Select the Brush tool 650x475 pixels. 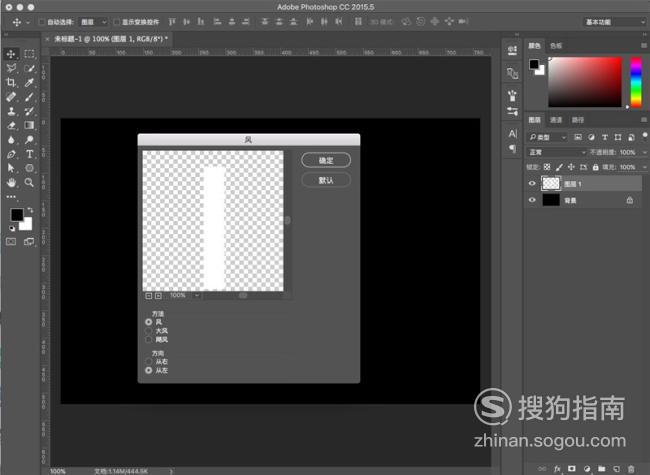(x=29, y=97)
